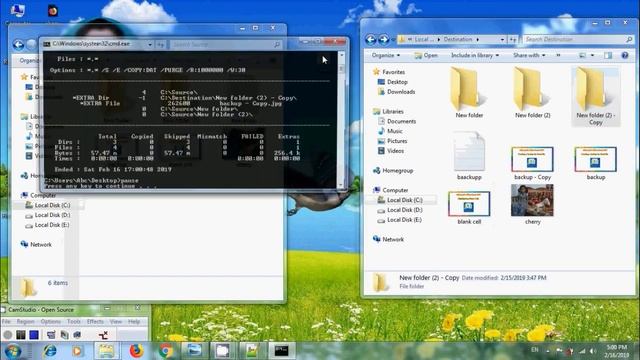640x360 pixels.
Task: Open CamStudio Options menu
Action: pos(51,322)
